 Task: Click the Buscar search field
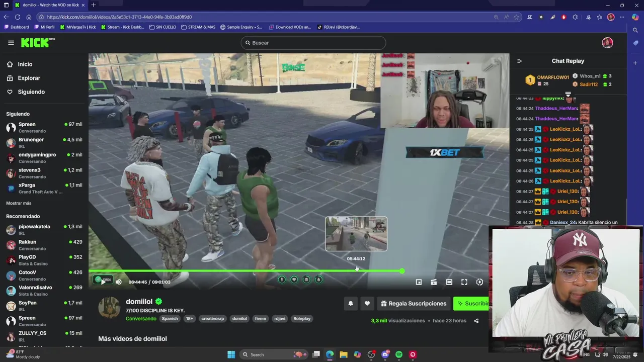[313, 43]
